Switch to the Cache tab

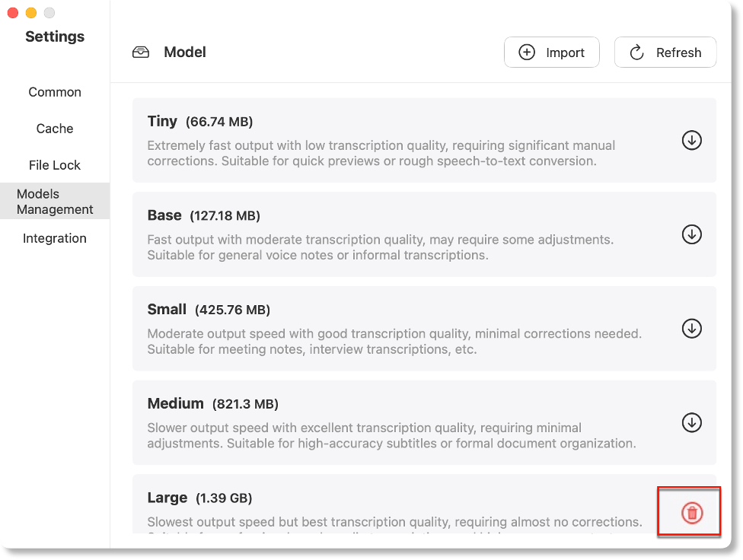click(55, 129)
